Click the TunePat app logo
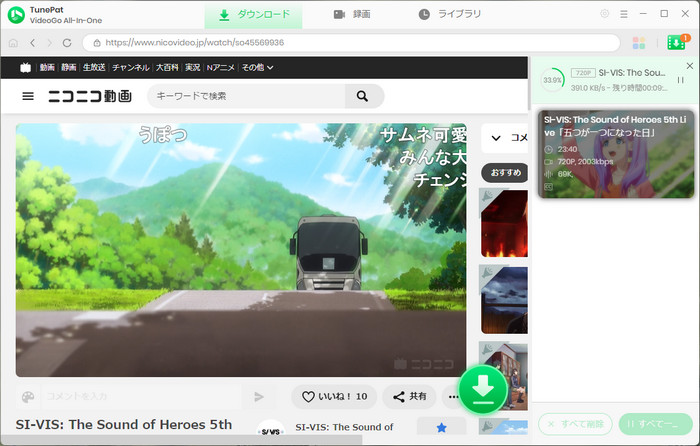700x446 pixels. (16, 15)
